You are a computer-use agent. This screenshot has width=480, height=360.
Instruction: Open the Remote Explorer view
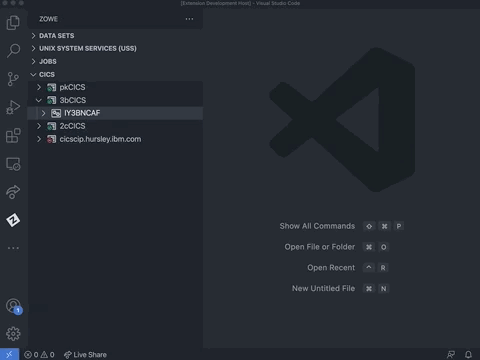point(13,164)
